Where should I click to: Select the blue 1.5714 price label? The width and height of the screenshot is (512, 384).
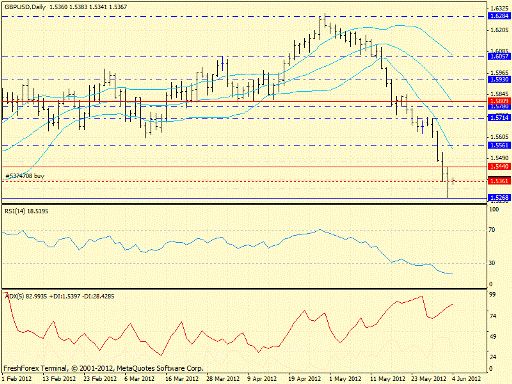499,117
